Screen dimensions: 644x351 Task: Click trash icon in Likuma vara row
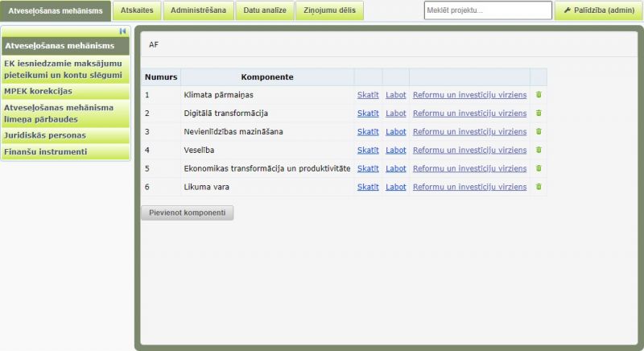[x=539, y=187]
